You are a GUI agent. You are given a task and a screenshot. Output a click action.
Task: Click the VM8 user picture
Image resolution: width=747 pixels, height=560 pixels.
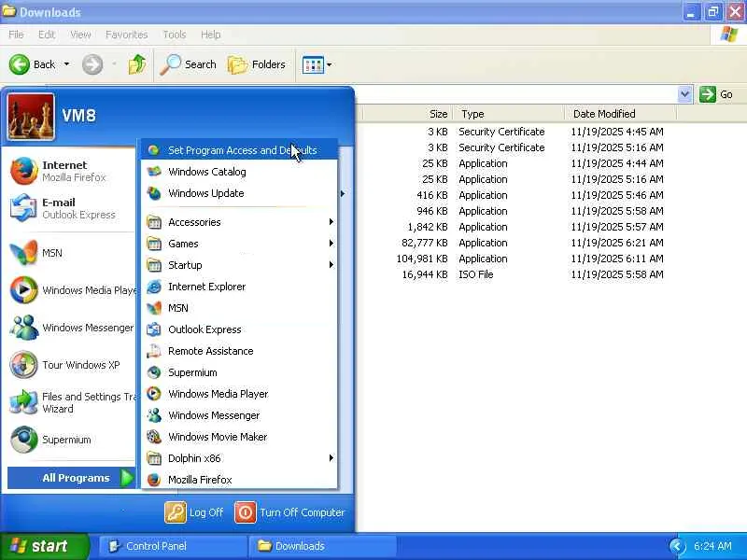31,117
